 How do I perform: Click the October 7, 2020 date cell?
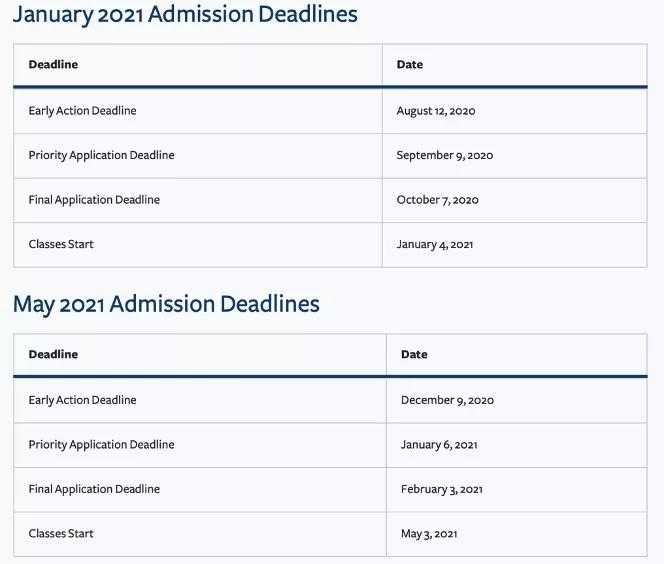437,200
